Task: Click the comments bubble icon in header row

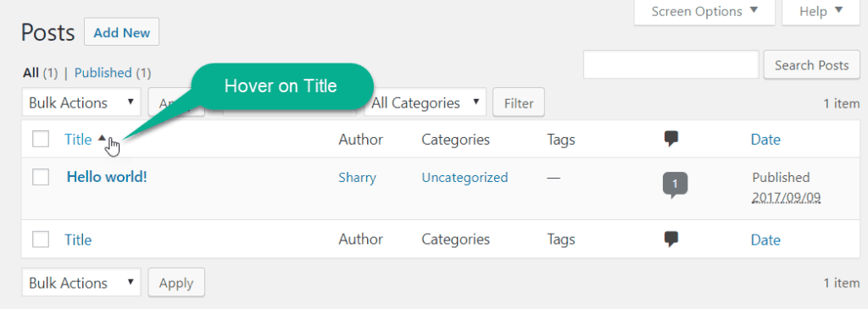Action: pyautogui.click(x=671, y=140)
